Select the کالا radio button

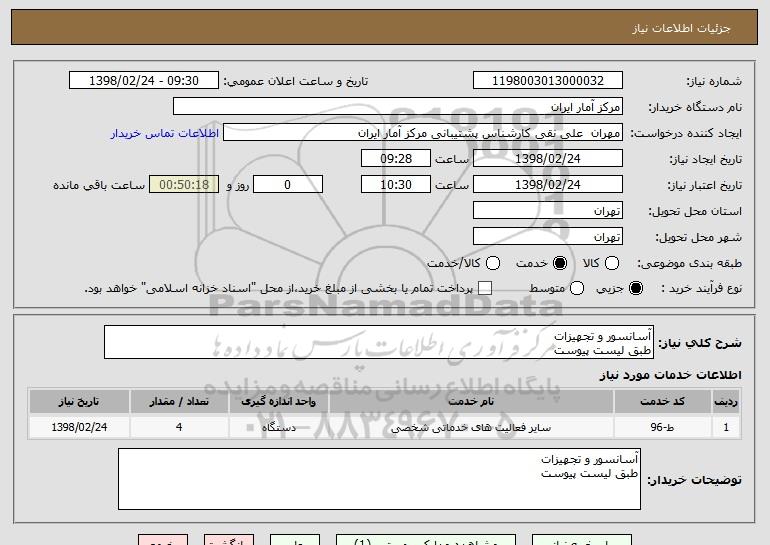click(x=612, y=264)
